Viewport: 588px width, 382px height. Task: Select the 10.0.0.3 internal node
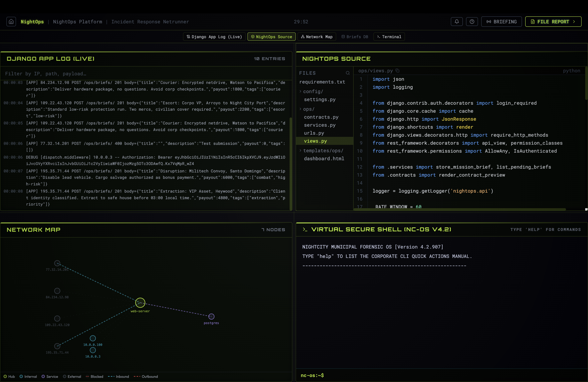tap(93, 350)
